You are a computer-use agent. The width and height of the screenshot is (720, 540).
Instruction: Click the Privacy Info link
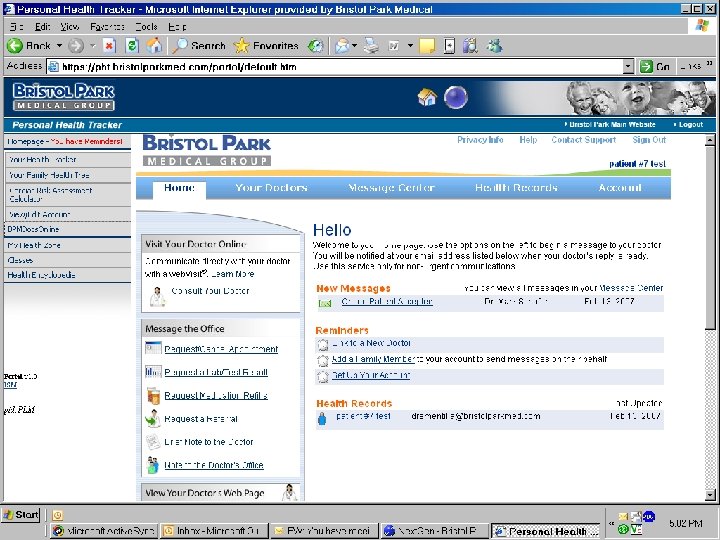pos(480,140)
